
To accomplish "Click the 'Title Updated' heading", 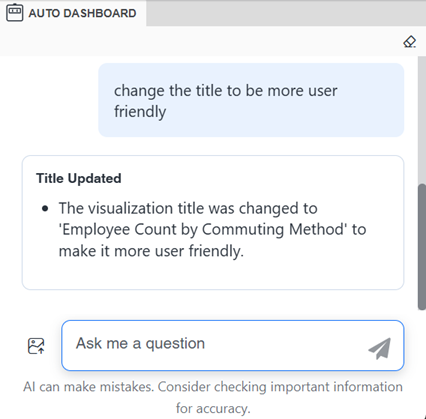I will click(x=79, y=178).
